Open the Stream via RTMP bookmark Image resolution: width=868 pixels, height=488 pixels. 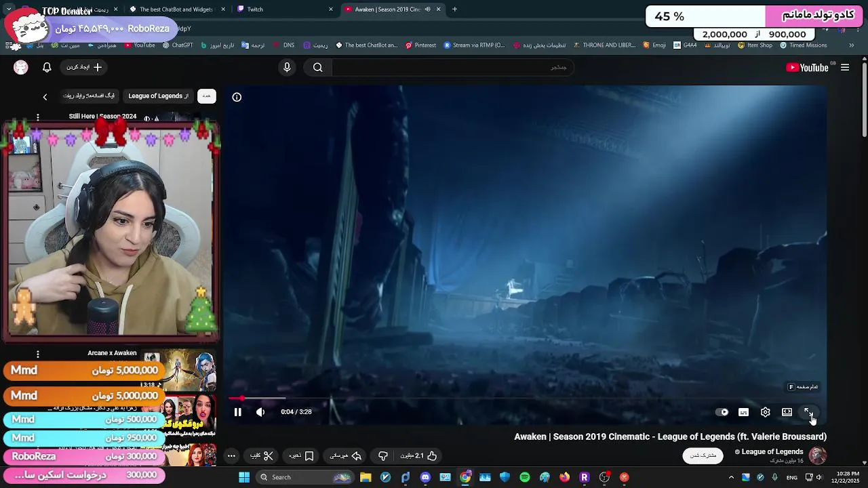(475, 45)
